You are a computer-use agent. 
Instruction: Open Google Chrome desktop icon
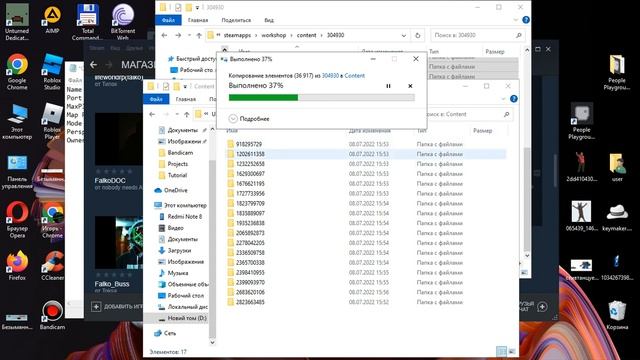point(17,72)
